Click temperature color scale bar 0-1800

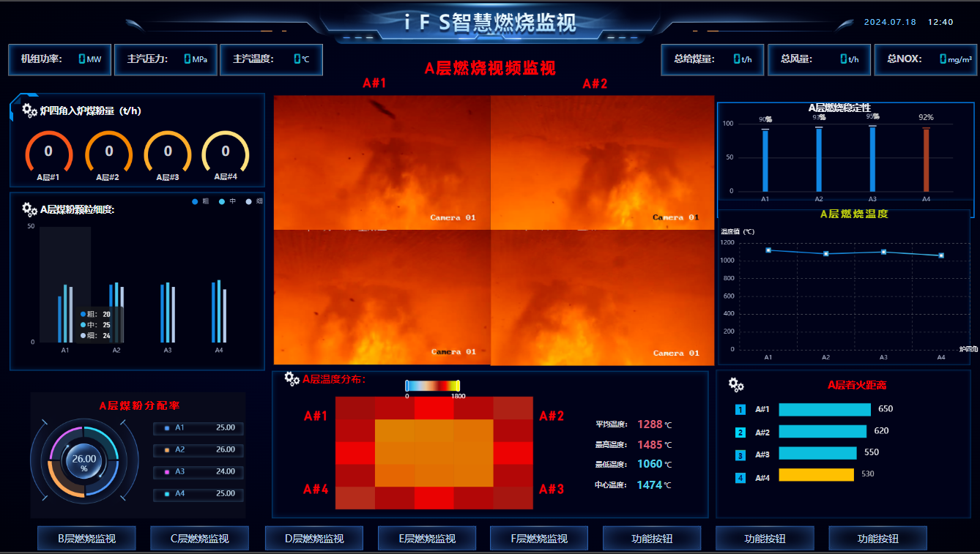click(x=433, y=386)
